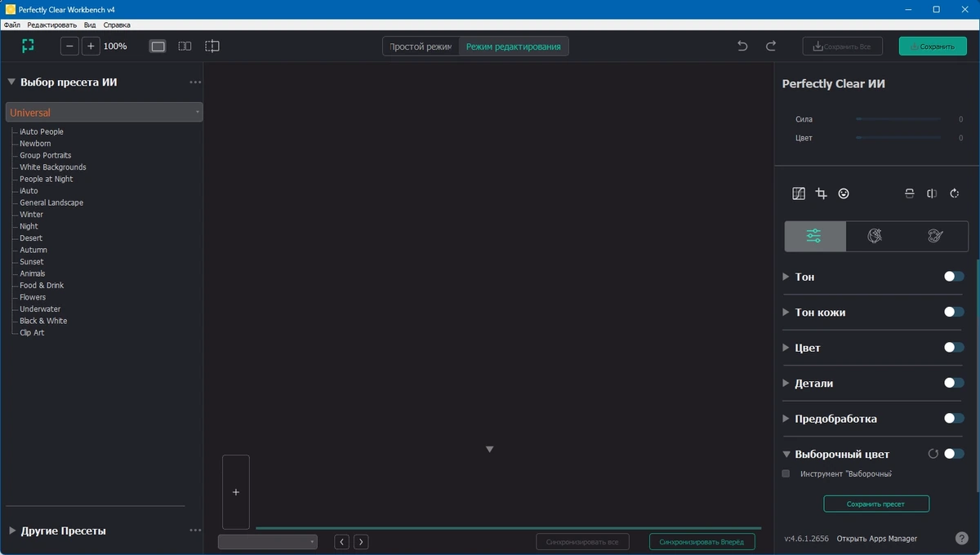
Task: Enable the Цвет adjustments switch
Action: click(x=954, y=348)
